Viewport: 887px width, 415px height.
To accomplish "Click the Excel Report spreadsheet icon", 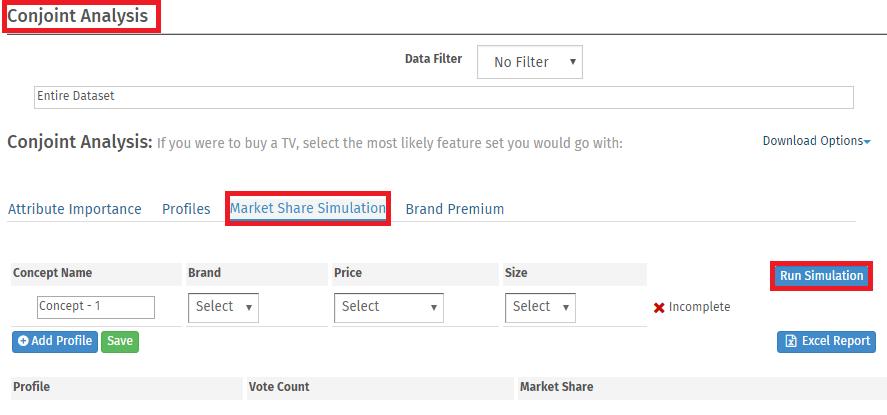I will [x=791, y=342].
